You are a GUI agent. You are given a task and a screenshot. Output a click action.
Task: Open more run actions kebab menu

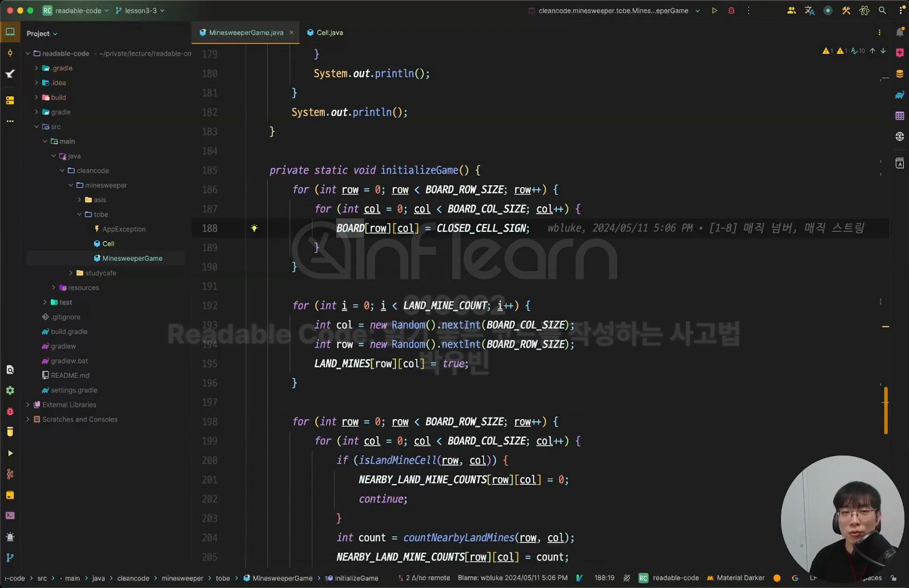(x=748, y=10)
